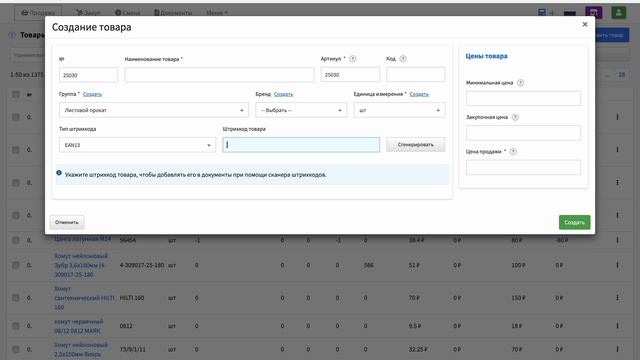
Task: Click the value 566 in the table
Action: [x=369, y=265]
